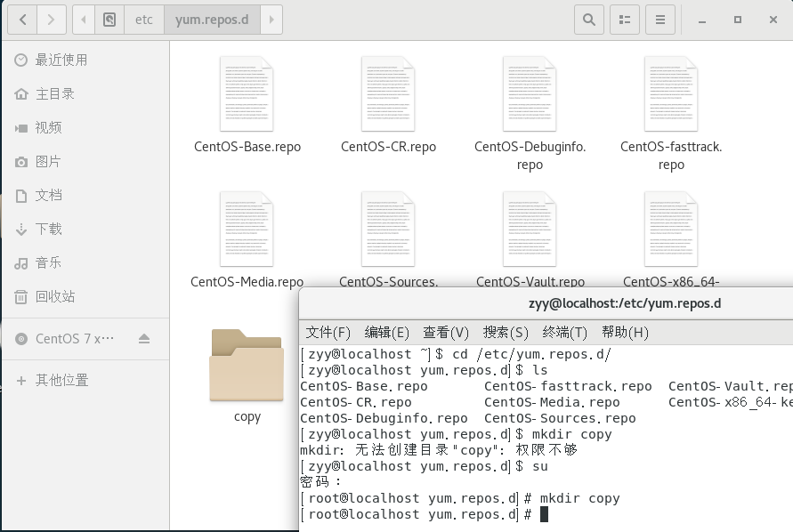The width and height of the screenshot is (793, 532).
Task: Select the etc path segment
Action: [x=143, y=20]
